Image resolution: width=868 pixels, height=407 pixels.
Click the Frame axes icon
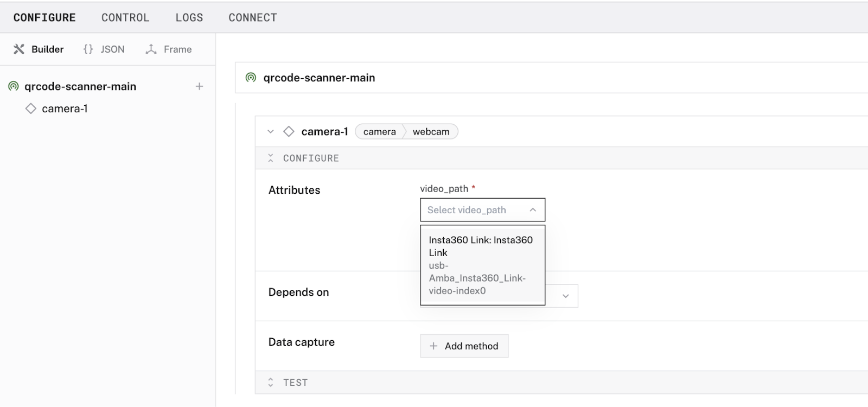click(151, 49)
